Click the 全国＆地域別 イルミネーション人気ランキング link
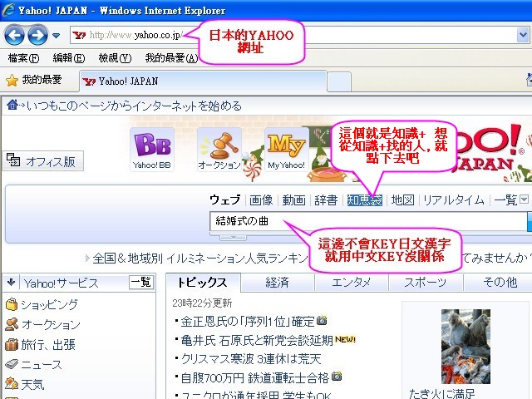Screen dimensions: 532x399 (200, 259)
